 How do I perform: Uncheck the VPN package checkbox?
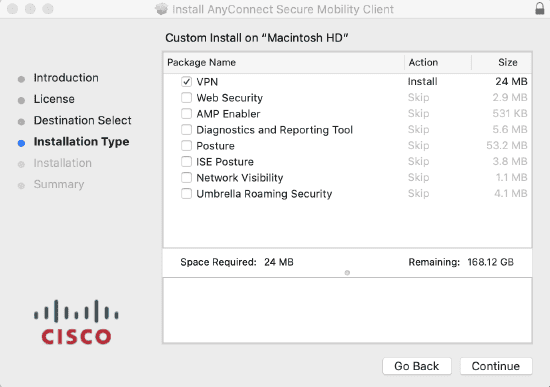point(186,81)
